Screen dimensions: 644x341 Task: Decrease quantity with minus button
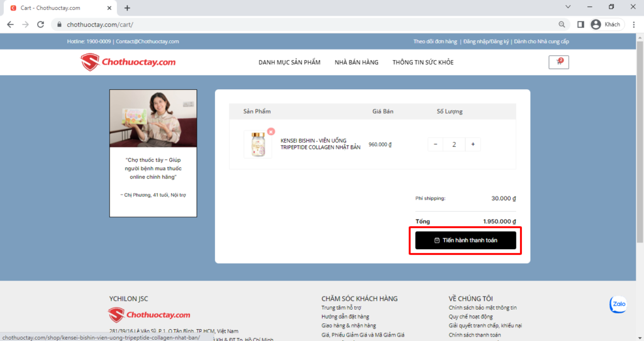tap(435, 144)
